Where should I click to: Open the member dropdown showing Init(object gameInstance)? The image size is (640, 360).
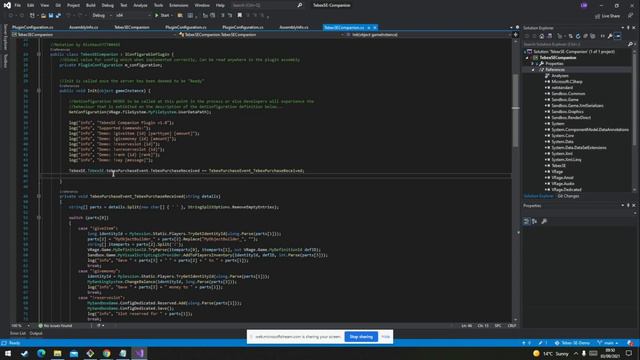[429, 35]
